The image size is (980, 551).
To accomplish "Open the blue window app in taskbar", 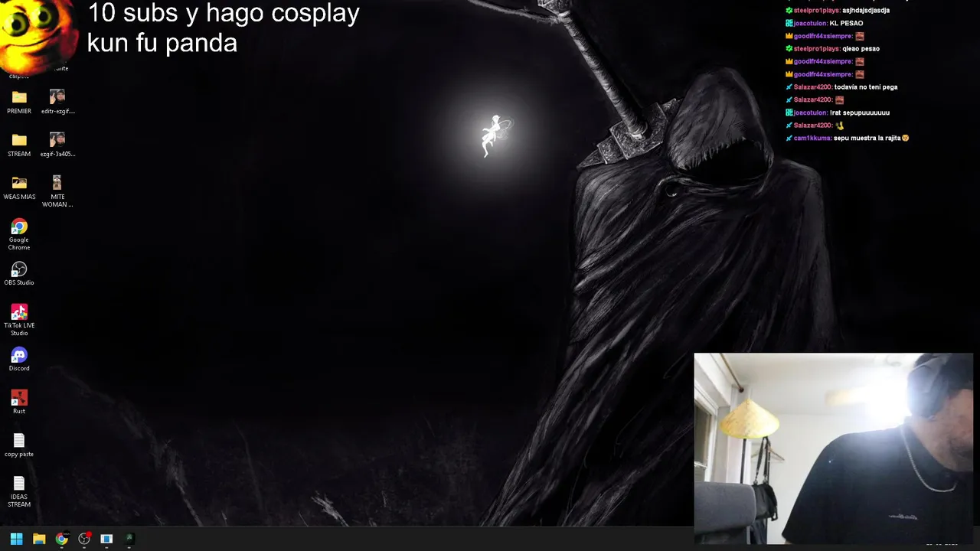I will (x=106, y=539).
